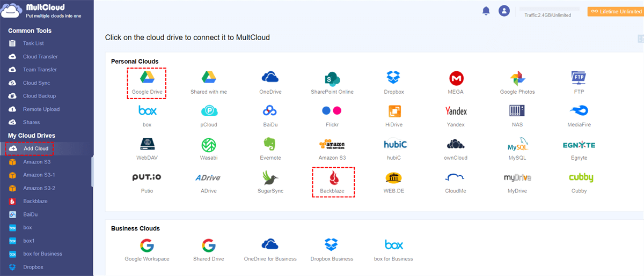Choose Amazon S3 in the cloud grid
644x276 pixels.
click(332, 149)
